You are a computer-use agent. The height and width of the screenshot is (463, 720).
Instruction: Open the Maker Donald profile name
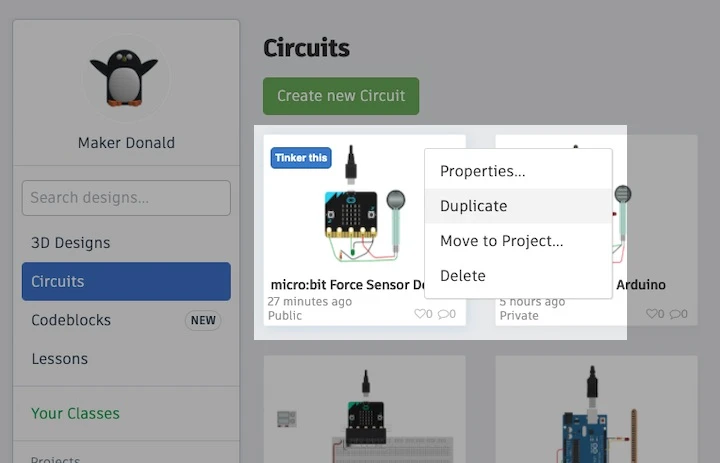click(x=126, y=143)
